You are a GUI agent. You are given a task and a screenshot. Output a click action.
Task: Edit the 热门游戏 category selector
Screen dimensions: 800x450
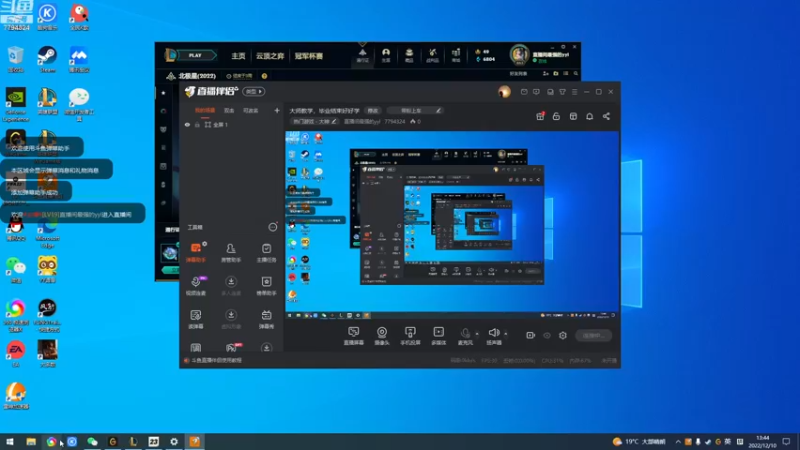tap(314, 121)
